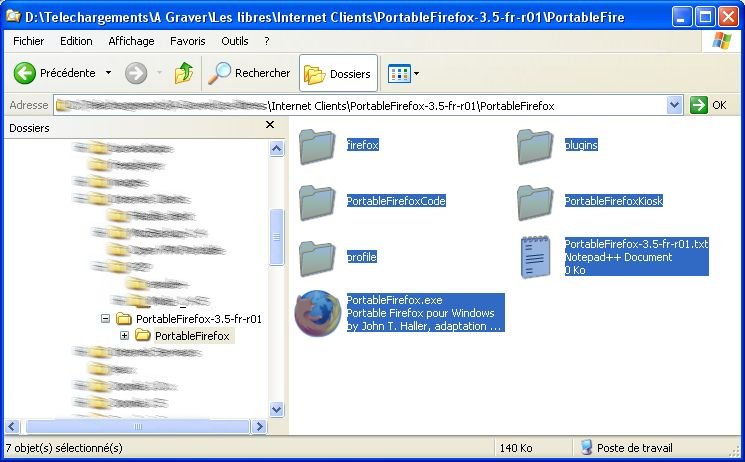Viewport: 745px width, 462px height.
Task: Open the Précédente history dropdown arrow
Action: [x=108, y=73]
